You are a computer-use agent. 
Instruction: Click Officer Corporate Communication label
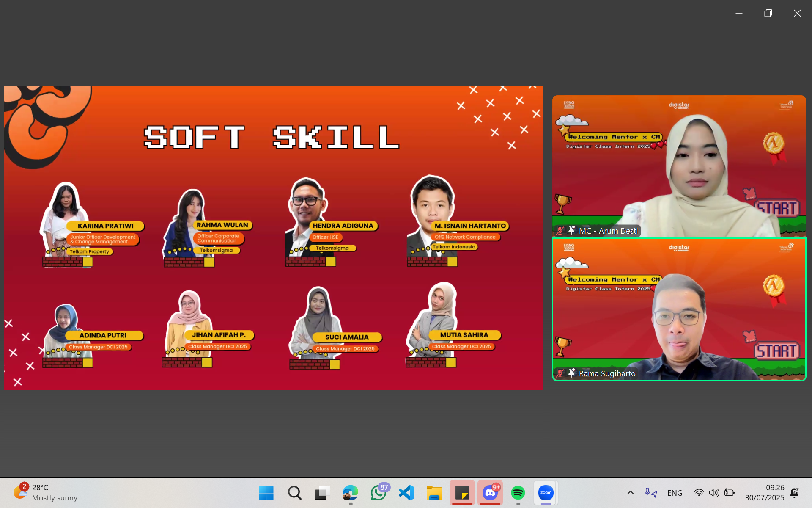tap(218, 238)
